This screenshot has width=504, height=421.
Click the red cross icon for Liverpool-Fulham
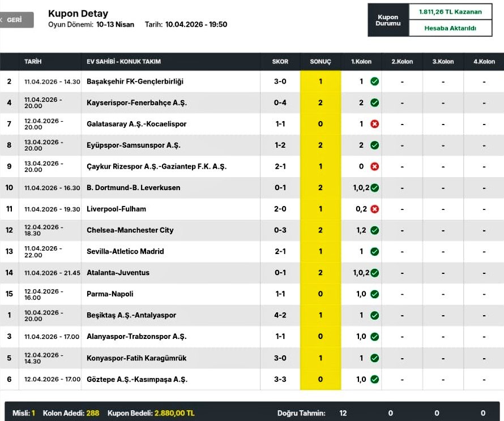tap(374, 209)
